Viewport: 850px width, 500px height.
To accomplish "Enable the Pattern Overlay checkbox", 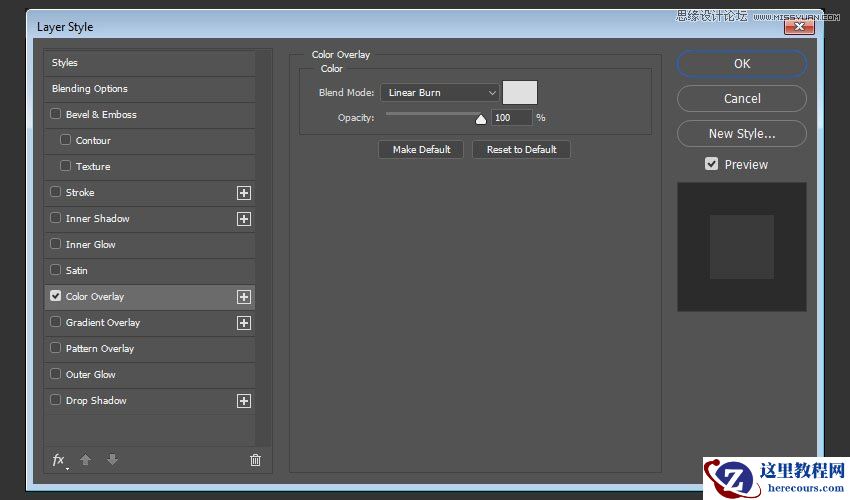I will pos(55,348).
